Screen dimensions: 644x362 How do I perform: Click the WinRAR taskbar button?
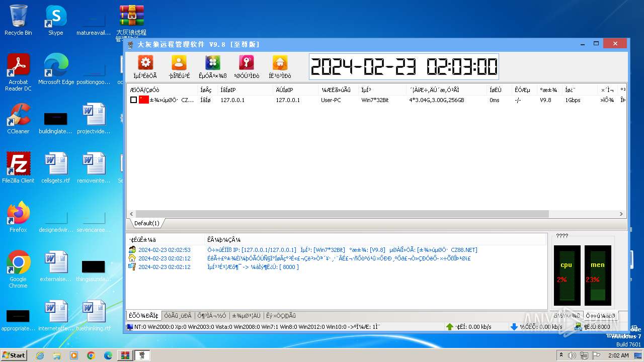point(124,355)
